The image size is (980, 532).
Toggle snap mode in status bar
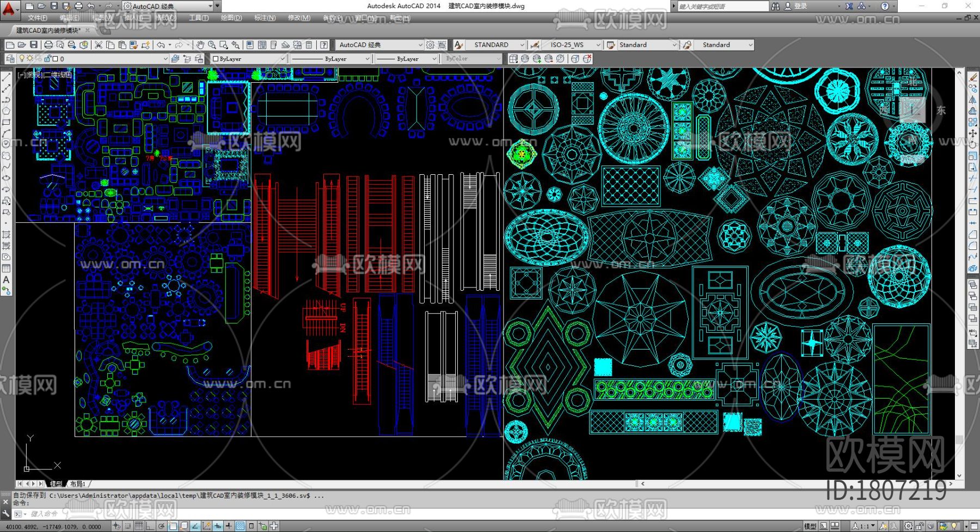click(x=127, y=526)
